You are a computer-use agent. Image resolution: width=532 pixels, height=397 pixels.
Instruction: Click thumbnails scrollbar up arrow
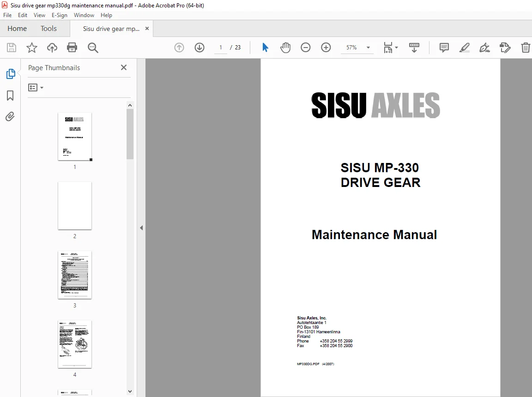[x=130, y=105]
